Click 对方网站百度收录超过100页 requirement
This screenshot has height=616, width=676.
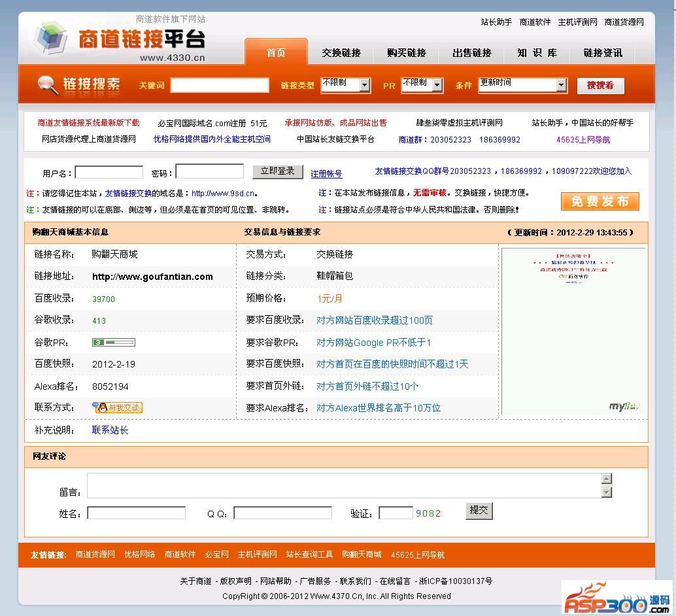[x=374, y=320]
